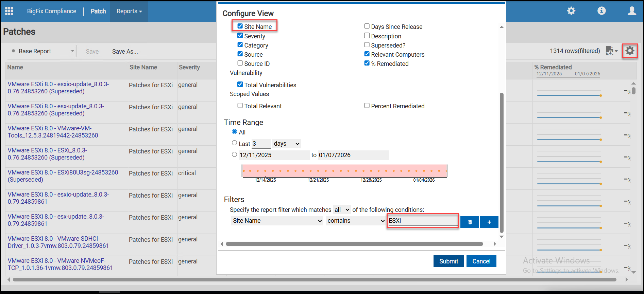This screenshot has width=644, height=294.
Task: Switch to the Patch tab
Action: point(98,11)
